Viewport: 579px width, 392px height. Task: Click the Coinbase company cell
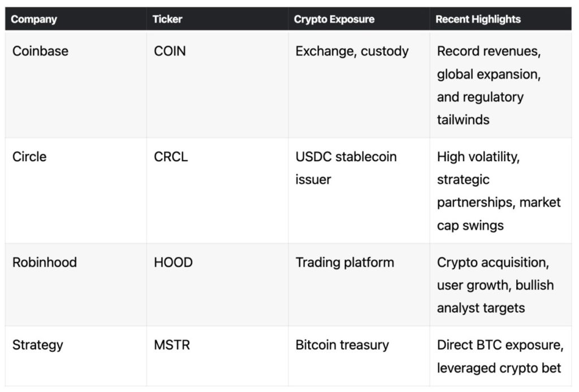(x=40, y=51)
